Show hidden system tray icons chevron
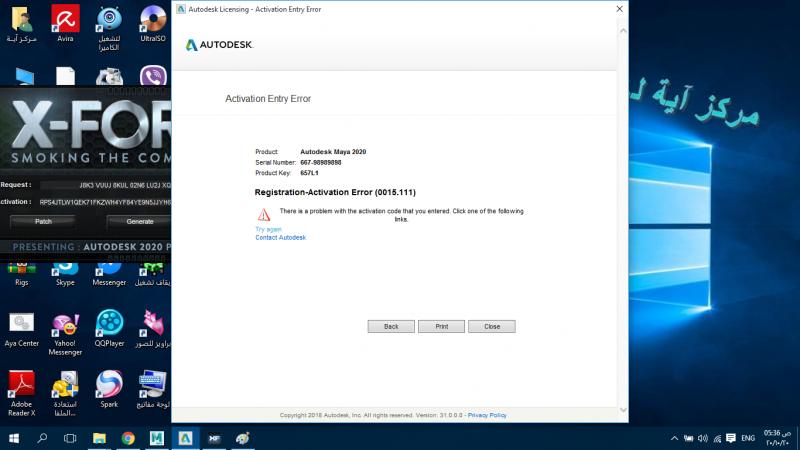 click(x=674, y=438)
